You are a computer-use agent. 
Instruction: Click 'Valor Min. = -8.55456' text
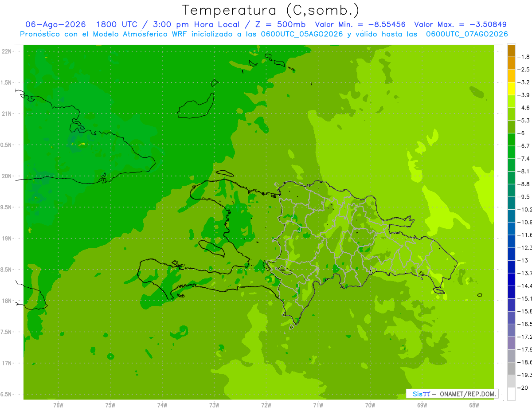coord(360,24)
